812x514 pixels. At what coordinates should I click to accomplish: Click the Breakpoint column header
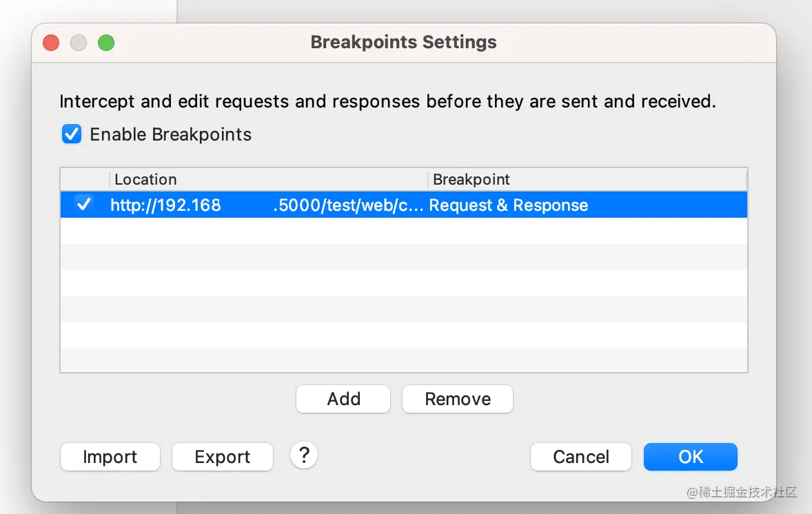(x=586, y=180)
